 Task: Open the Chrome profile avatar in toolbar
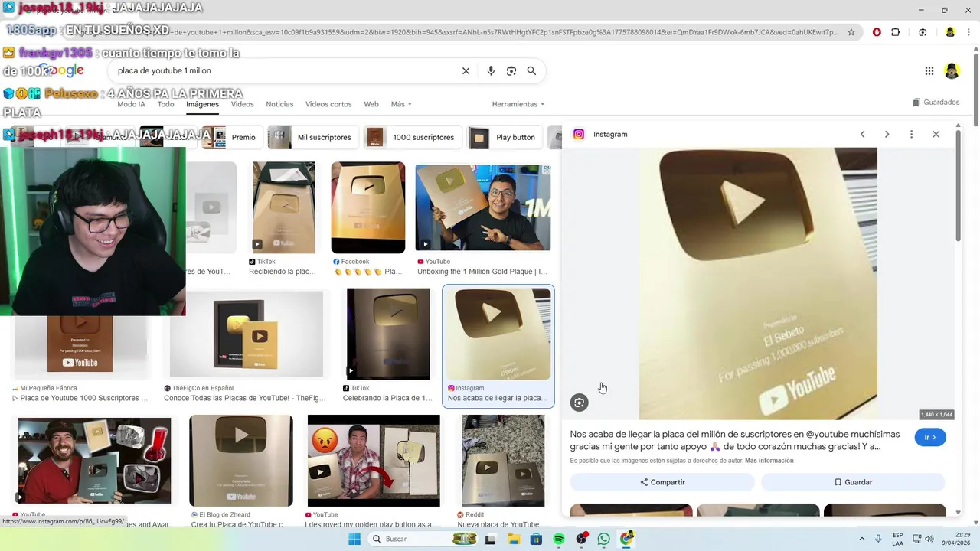(x=950, y=32)
